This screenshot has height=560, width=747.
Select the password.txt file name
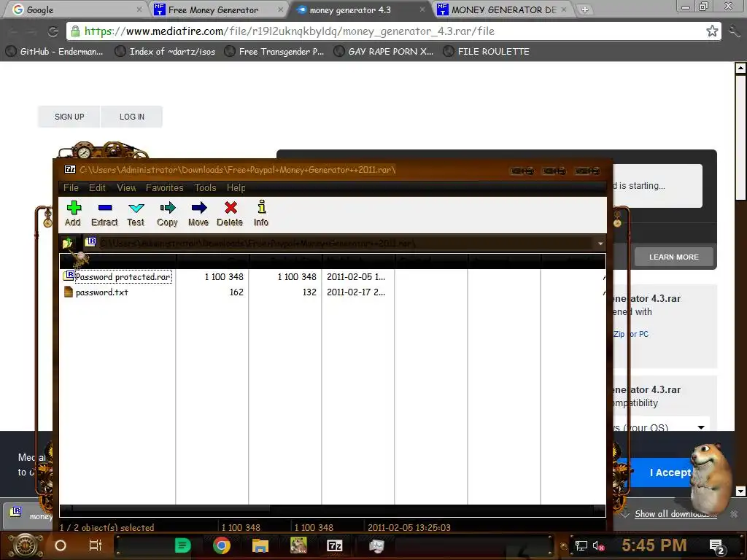point(102,292)
